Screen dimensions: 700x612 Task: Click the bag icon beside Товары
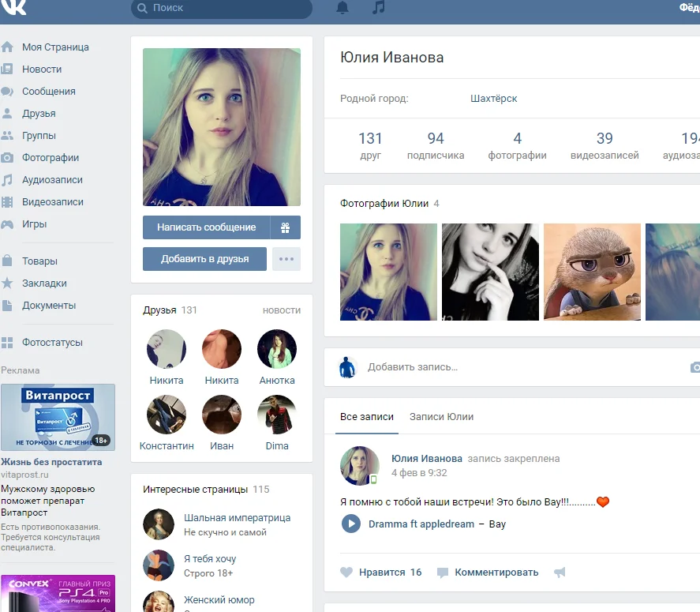(7, 261)
